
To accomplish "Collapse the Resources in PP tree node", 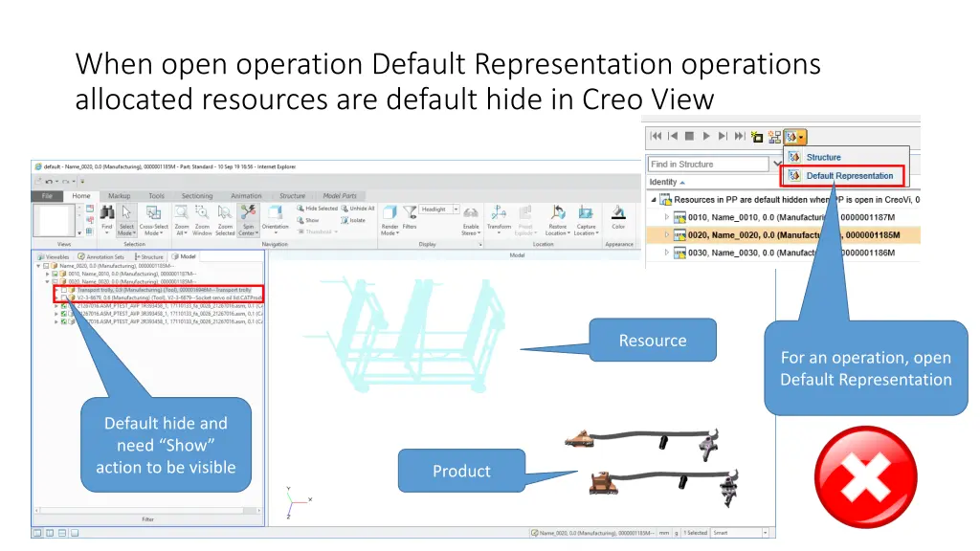I will coord(655,200).
